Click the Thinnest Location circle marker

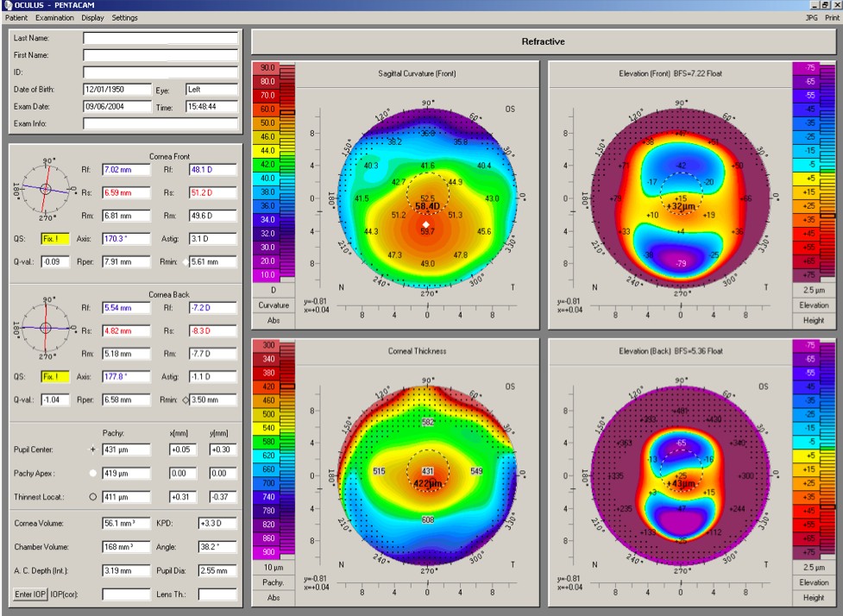coord(92,497)
